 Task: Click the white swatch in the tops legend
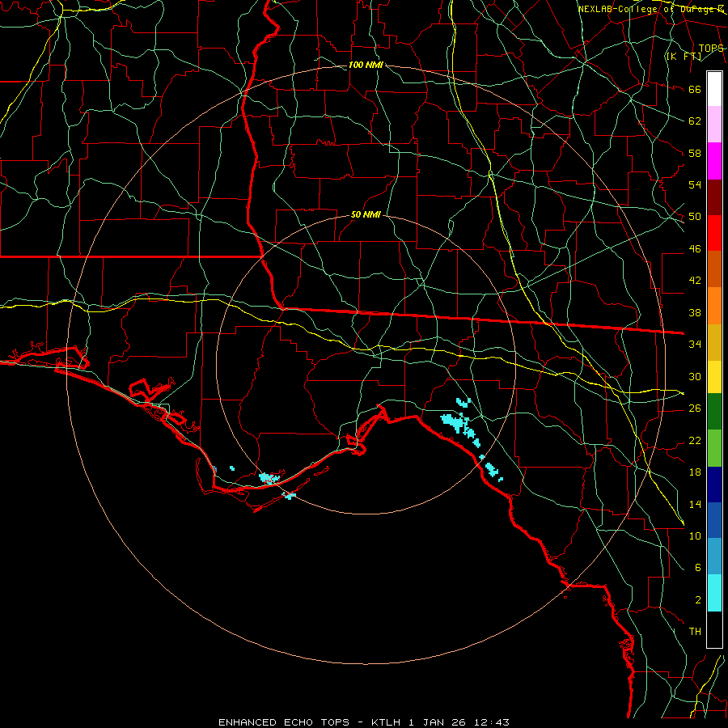(714, 89)
